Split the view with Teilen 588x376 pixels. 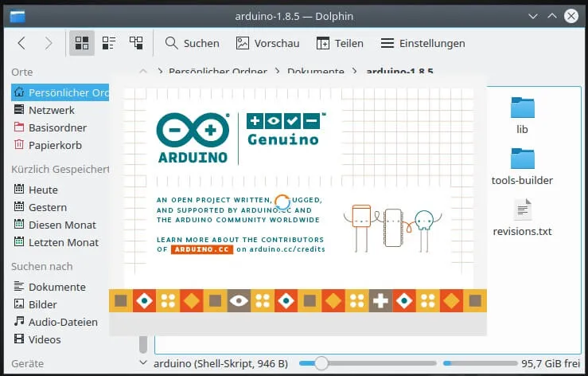pyautogui.click(x=340, y=43)
